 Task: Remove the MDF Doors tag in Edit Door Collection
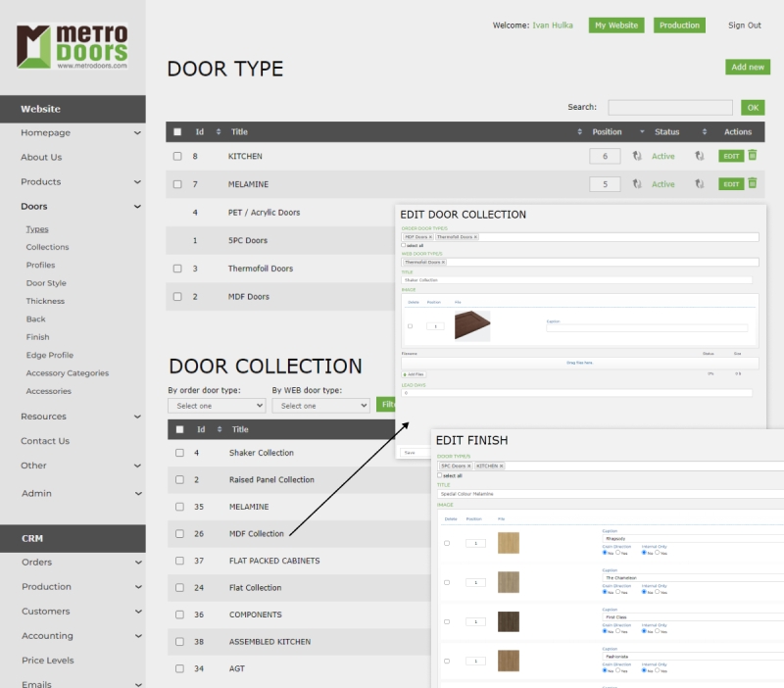429,237
